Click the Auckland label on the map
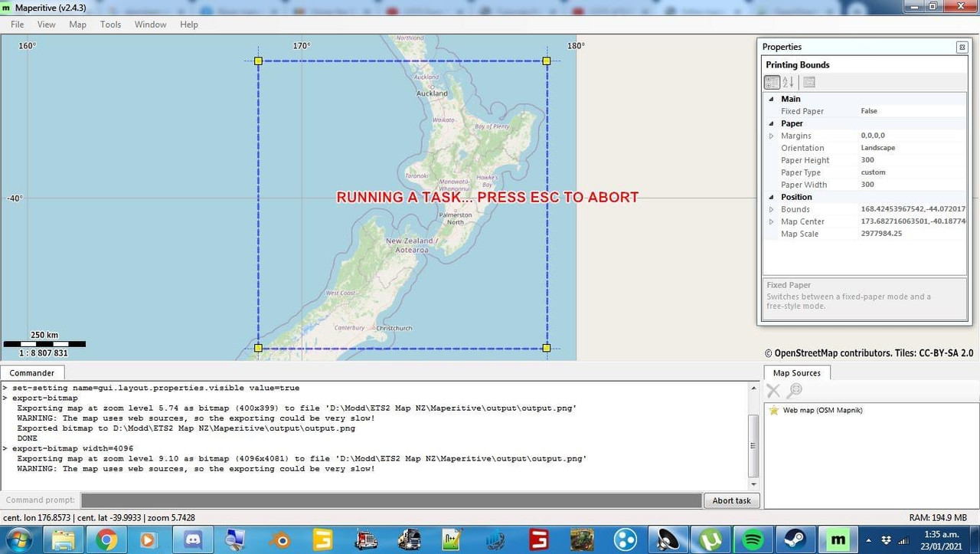Screen dimensions: 980x554 [x=432, y=93]
